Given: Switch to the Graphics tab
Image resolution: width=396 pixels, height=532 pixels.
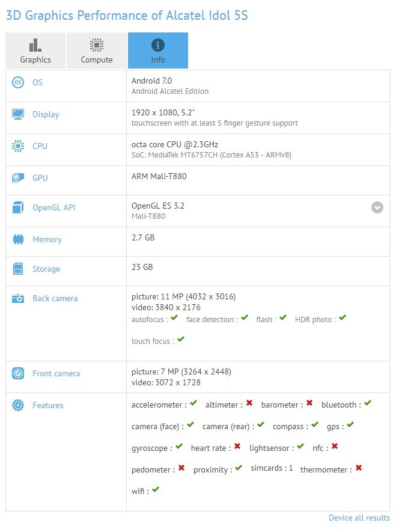Looking at the screenshot, I should (x=35, y=50).
